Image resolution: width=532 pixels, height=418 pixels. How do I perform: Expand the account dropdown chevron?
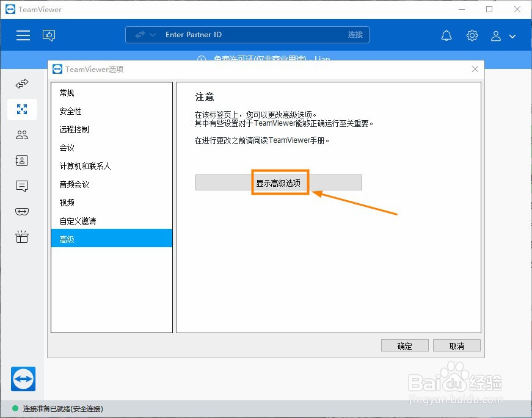click(x=512, y=36)
